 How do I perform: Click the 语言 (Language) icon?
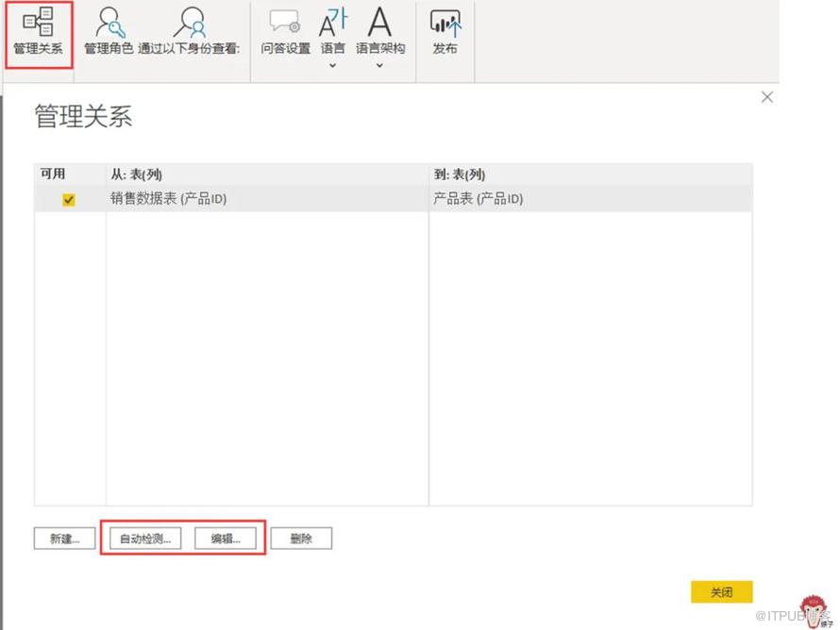(332, 23)
